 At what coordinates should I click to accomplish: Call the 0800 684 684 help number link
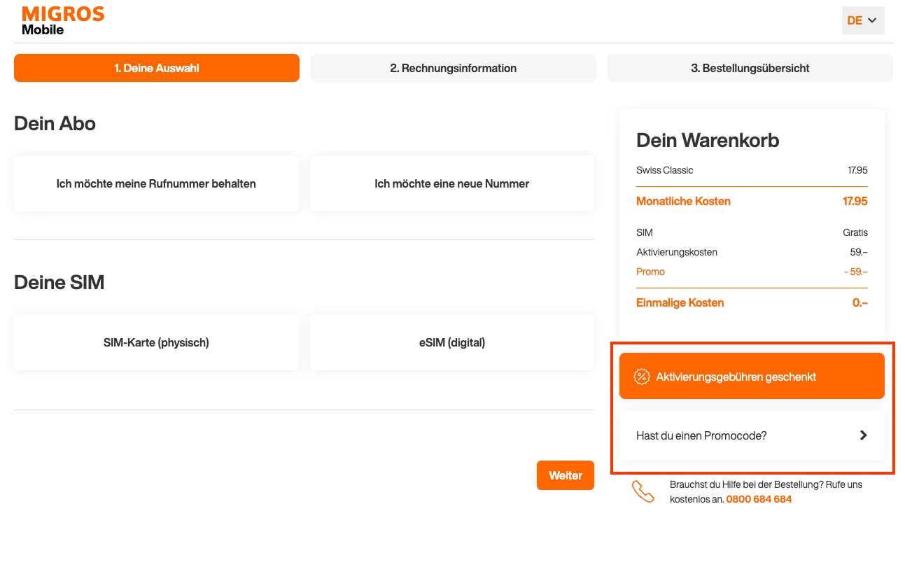[x=759, y=499]
